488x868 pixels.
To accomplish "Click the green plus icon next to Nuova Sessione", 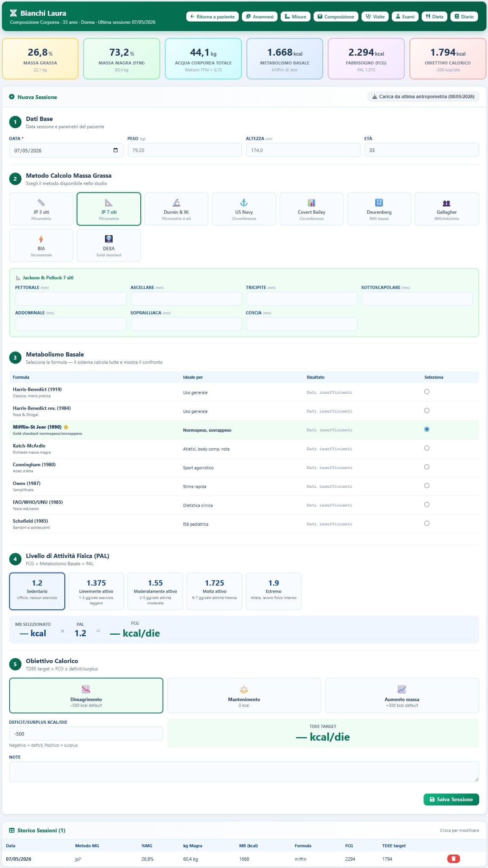I will (x=12, y=97).
